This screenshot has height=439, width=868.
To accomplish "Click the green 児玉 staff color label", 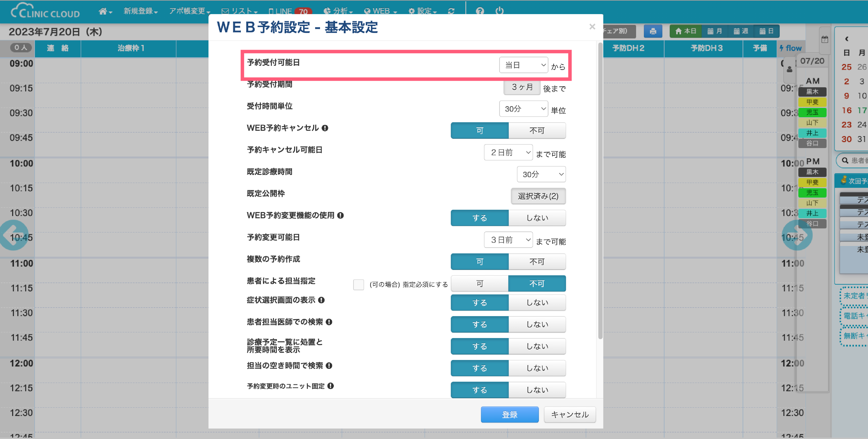I will (812, 112).
